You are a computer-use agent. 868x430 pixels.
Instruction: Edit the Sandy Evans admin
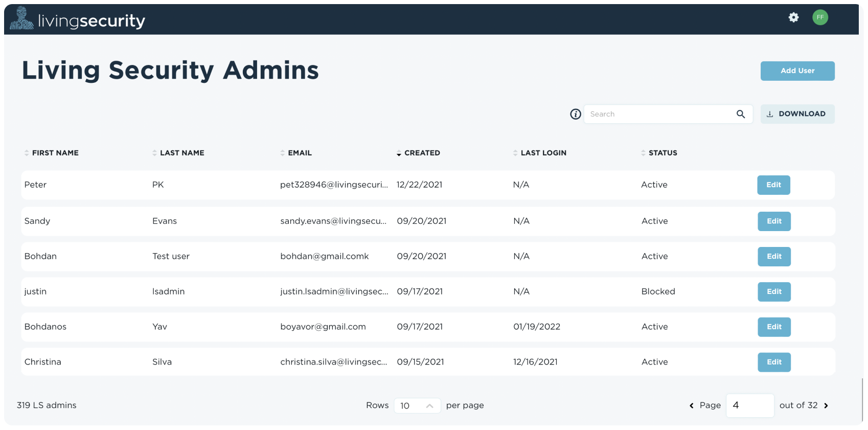774,221
